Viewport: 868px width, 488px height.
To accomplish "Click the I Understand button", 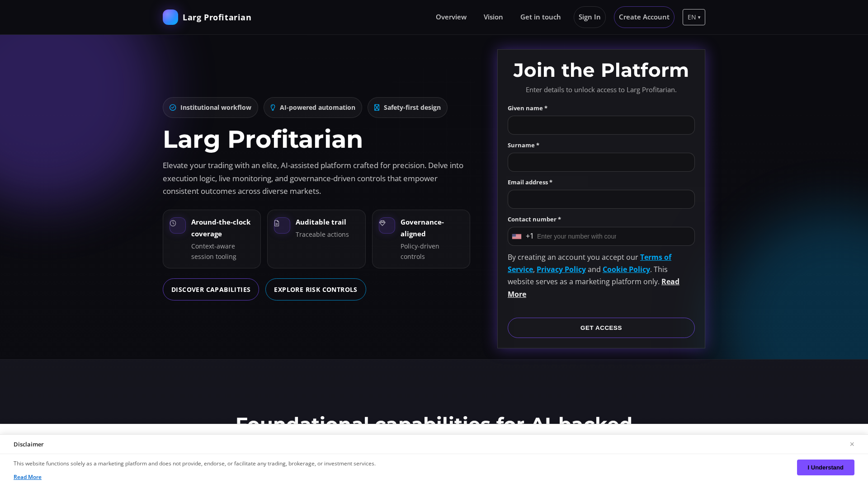I will [x=826, y=467].
